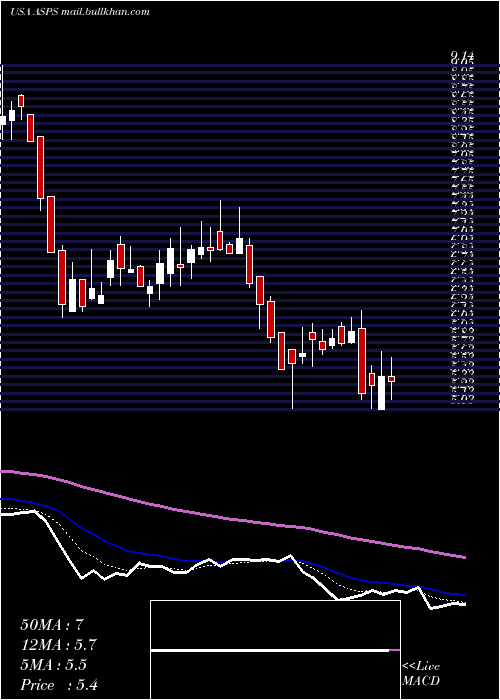Click the pink 50MA moving average line

pos(232,519)
